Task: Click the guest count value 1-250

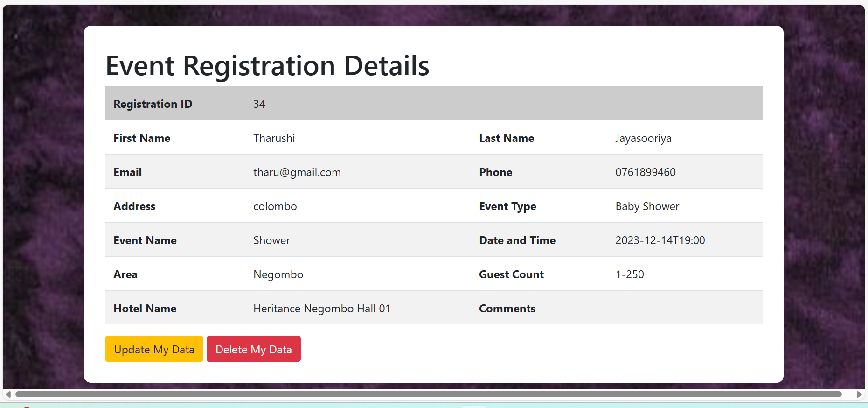Action: [630, 274]
